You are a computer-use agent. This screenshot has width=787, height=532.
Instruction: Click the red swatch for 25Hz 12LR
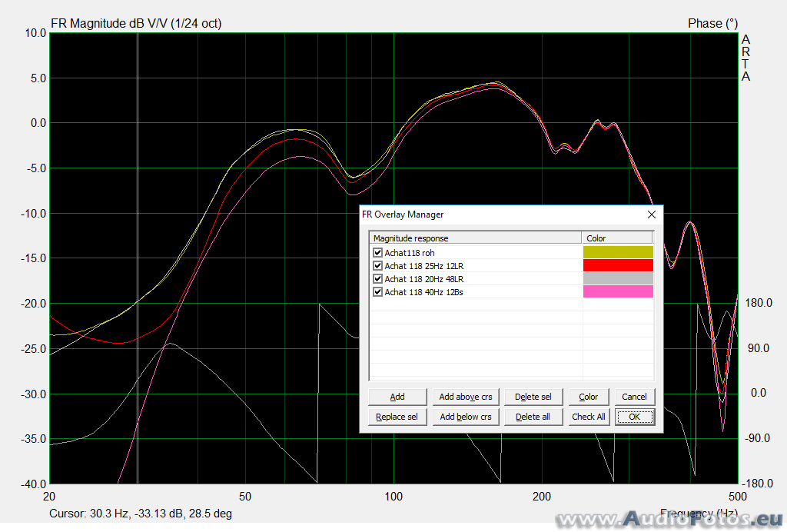pos(618,265)
